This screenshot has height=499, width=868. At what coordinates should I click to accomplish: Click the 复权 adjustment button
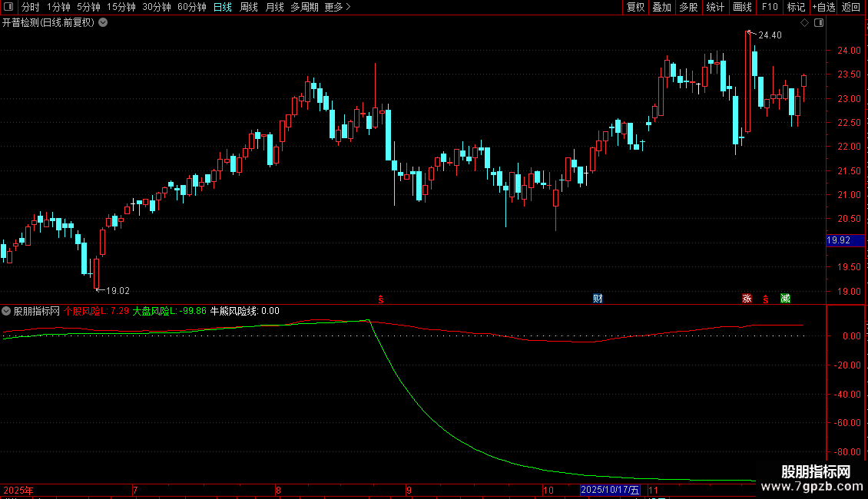(635, 7)
